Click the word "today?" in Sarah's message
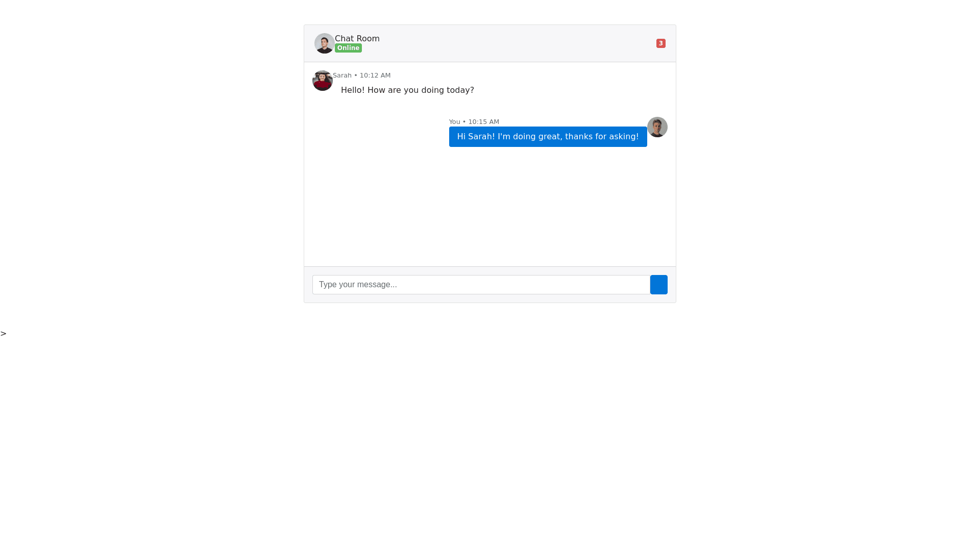This screenshot has height=551, width=980. [x=460, y=90]
